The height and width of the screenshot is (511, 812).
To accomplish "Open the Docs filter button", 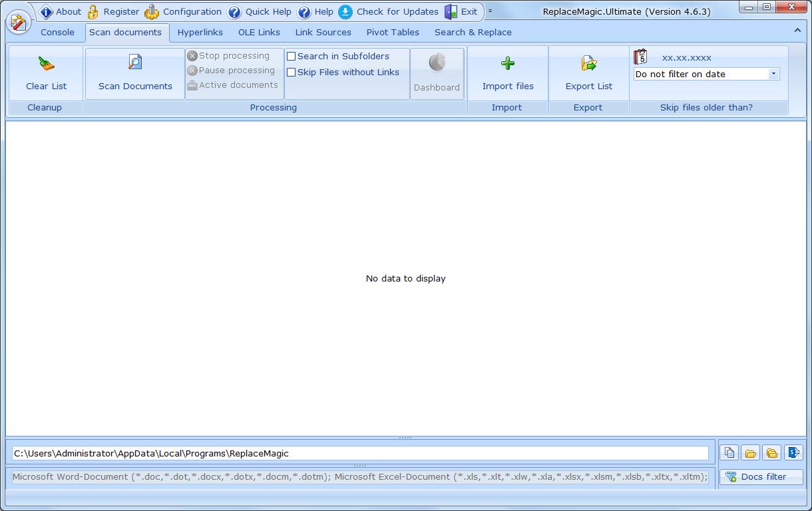I will point(761,476).
